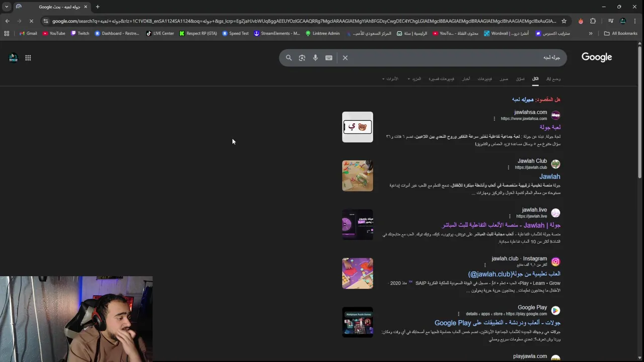Open three-dot options for Google Play result

coord(458,314)
